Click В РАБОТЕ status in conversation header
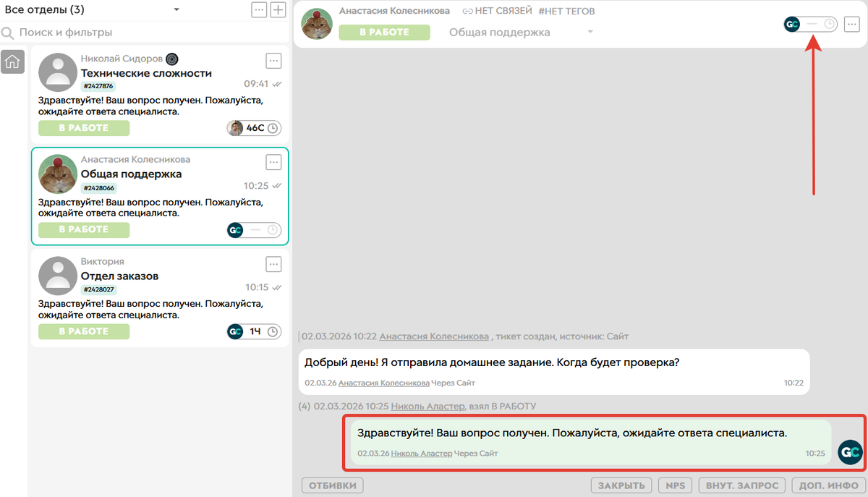868x497 pixels. [x=385, y=32]
